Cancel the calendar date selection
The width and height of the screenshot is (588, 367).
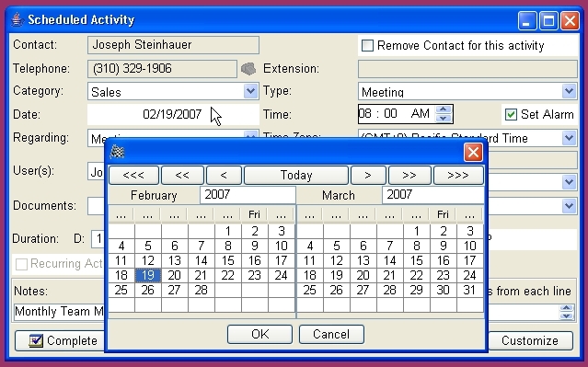tap(331, 334)
